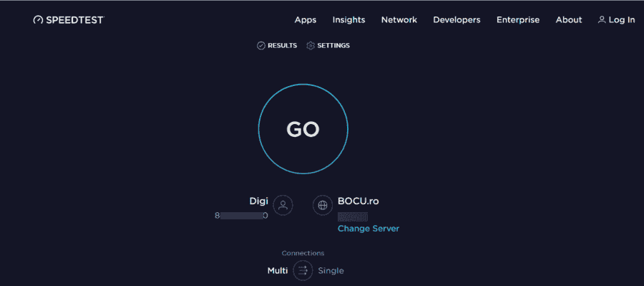Image resolution: width=644 pixels, height=286 pixels.
Task: Click the Settings gear icon
Action: point(311,46)
